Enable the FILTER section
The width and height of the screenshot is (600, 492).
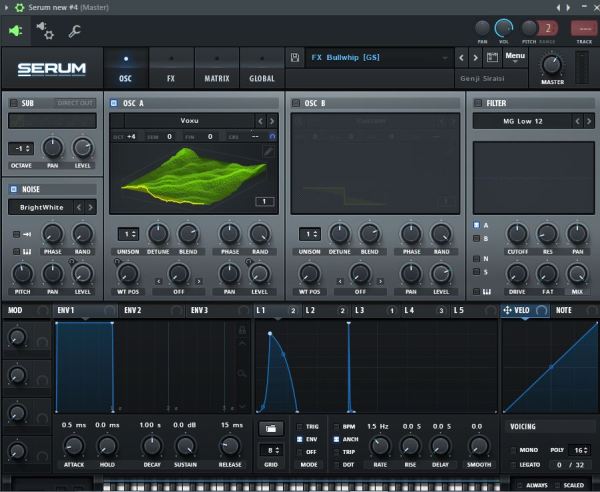tap(478, 103)
